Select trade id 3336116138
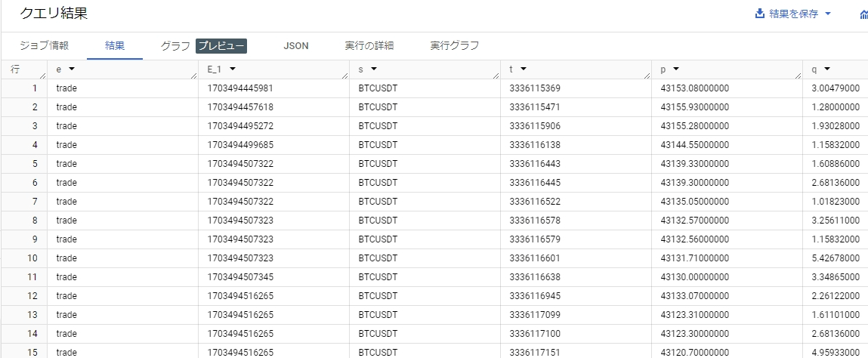 (x=535, y=144)
